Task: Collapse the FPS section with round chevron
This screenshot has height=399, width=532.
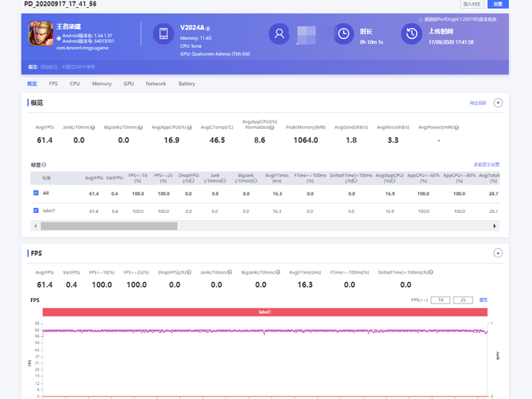Action: 498,254
